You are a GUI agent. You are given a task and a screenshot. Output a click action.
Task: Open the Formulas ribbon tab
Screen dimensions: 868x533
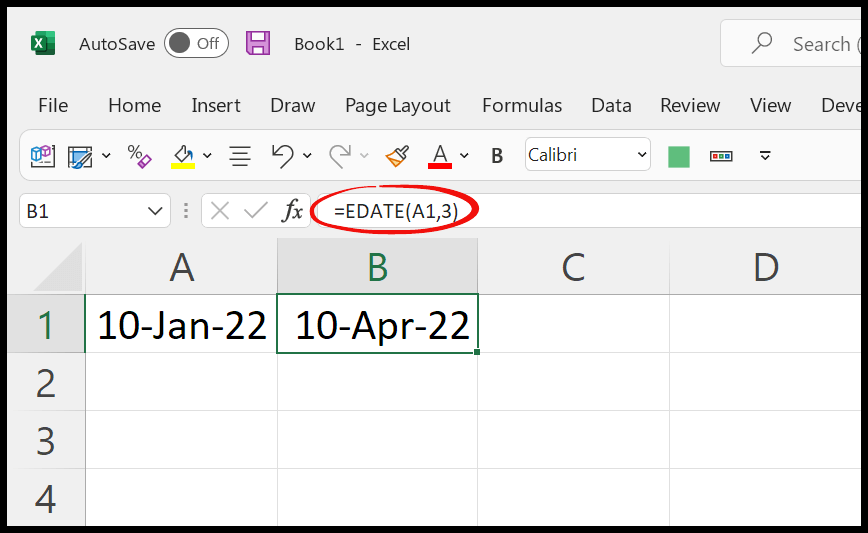(522, 105)
